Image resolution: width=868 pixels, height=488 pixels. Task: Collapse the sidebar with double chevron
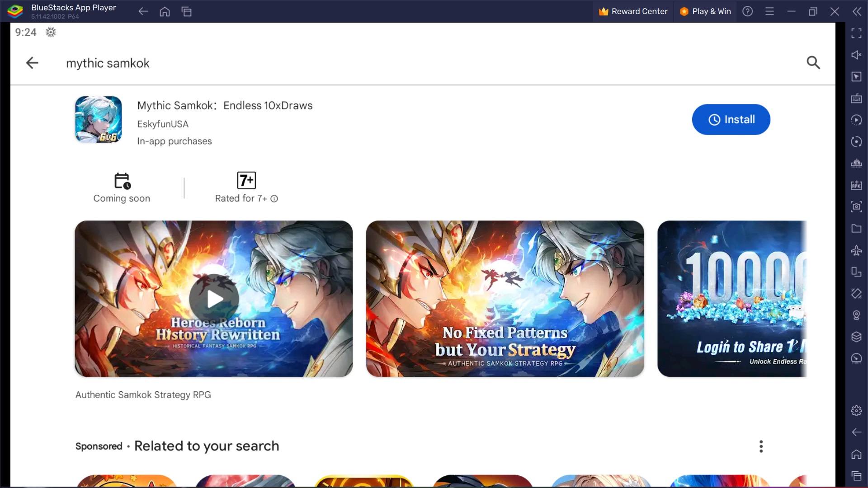click(x=857, y=11)
